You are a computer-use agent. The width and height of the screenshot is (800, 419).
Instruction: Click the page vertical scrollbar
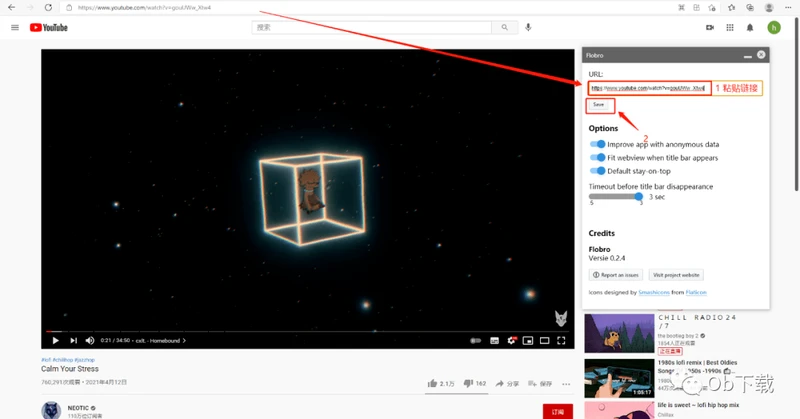click(797, 105)
